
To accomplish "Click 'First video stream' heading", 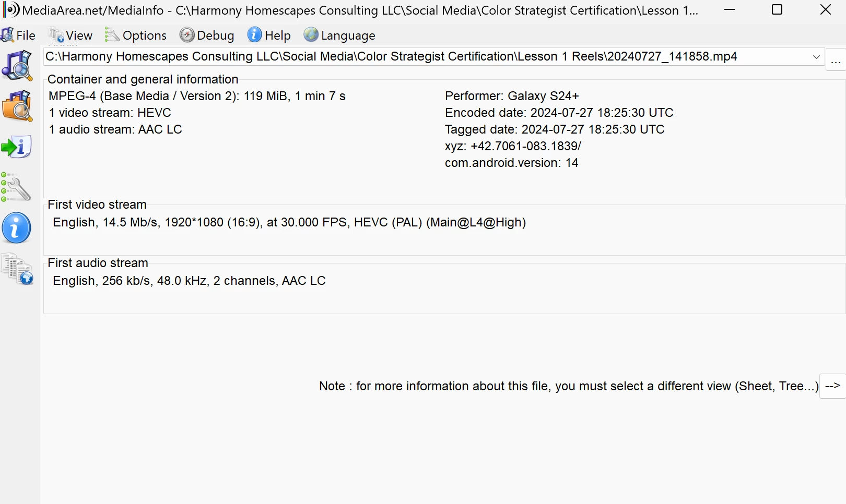I will pyautogui.click(x=97, y=205).
